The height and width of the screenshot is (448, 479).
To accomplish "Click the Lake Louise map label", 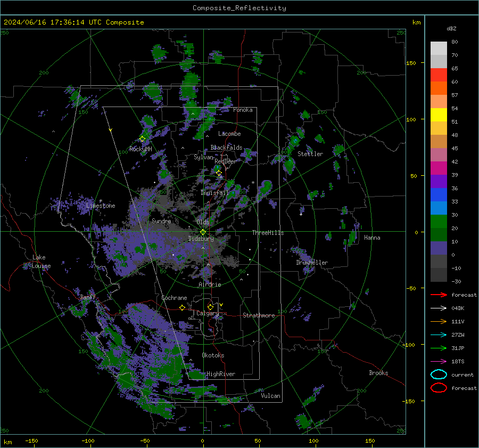I will click(41, 262).
